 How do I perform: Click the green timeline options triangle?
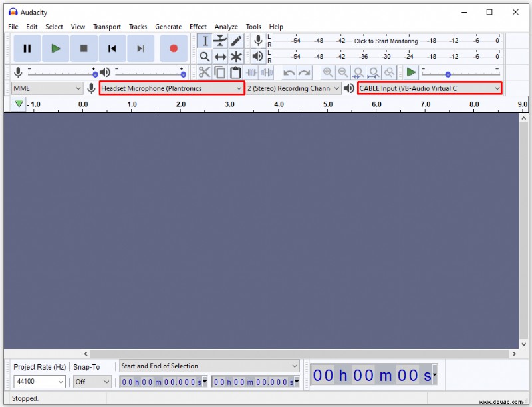pos(19,104)
